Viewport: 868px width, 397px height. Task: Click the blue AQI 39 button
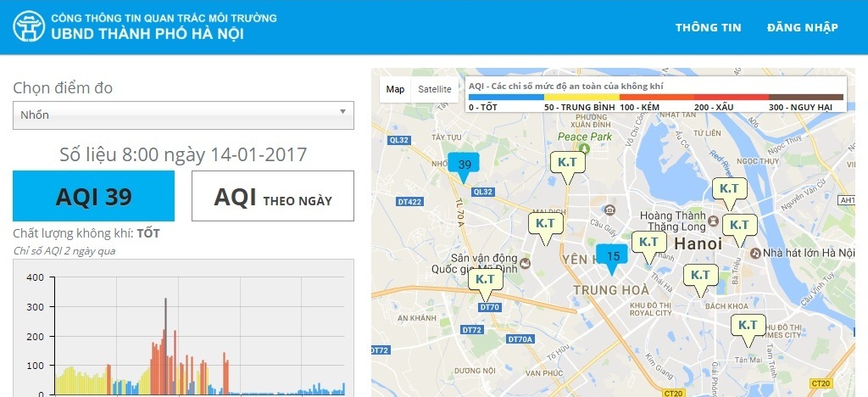[93, 196]
